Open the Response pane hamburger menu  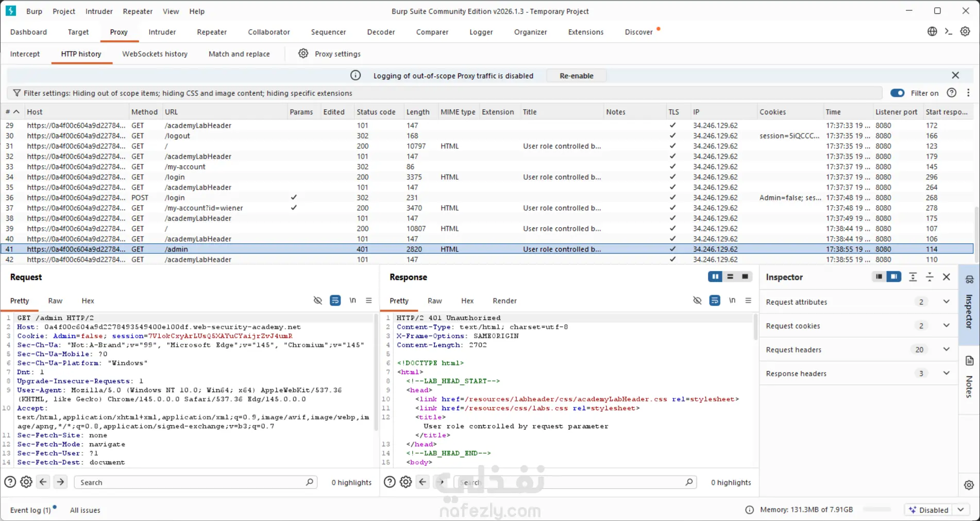pos(748,300)
